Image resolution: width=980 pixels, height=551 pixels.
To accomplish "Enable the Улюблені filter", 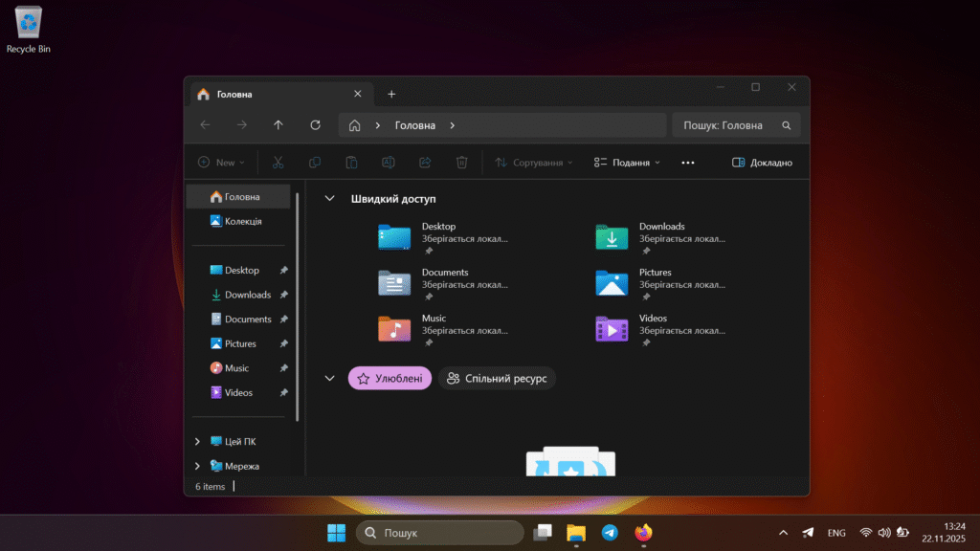I will 389,378.
